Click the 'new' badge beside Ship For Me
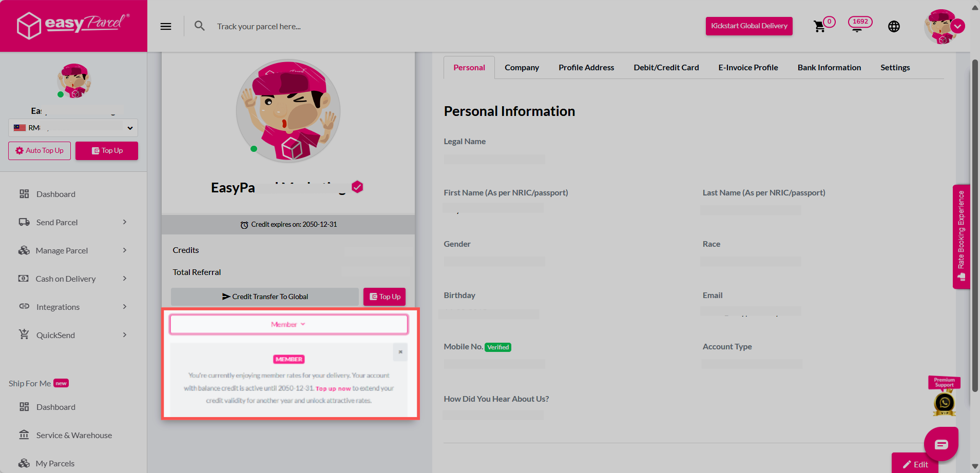The height and width of the screenshot is (473, 980). click(61, 383)
